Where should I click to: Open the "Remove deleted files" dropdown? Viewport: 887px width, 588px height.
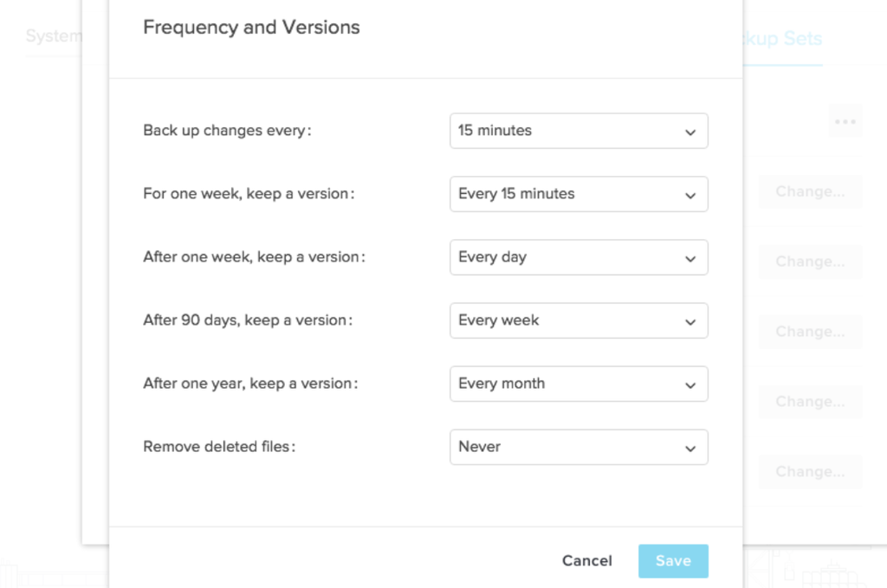click(579, 447)
